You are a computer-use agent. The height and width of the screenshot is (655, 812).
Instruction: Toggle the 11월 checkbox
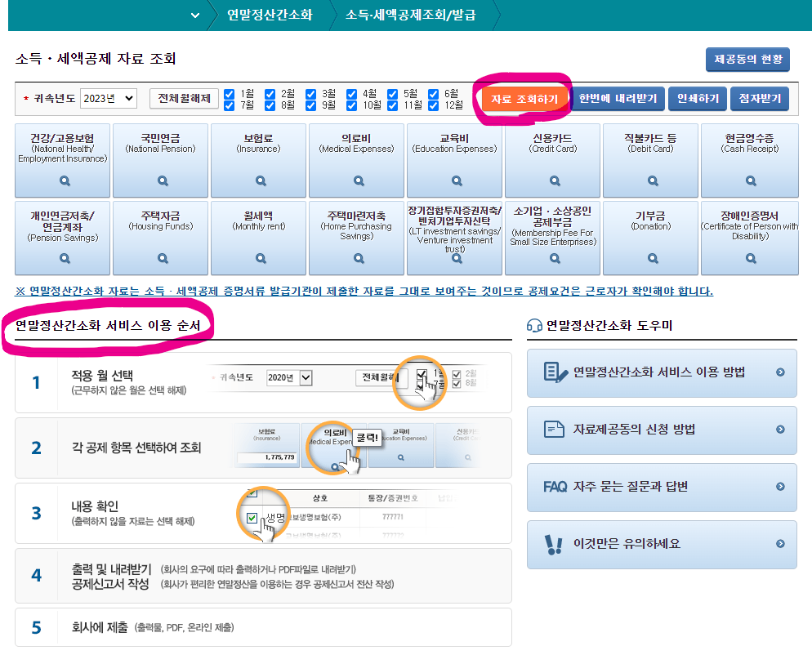[393, 105]
